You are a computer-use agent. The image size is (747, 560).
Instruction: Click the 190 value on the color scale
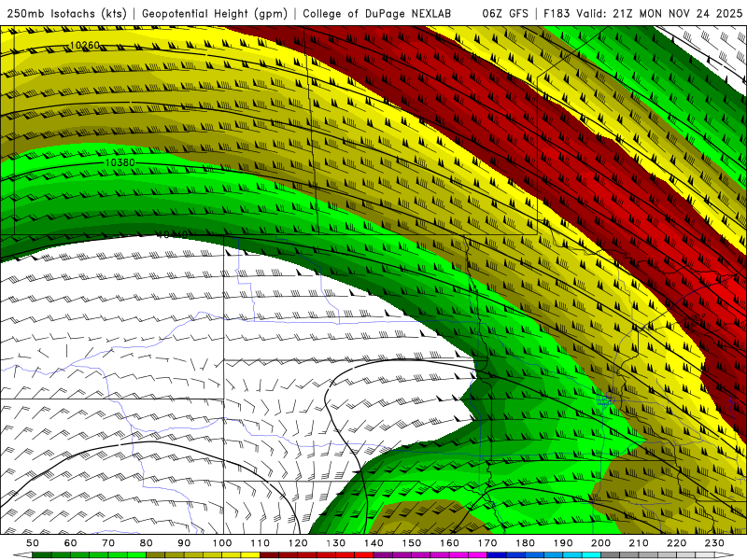[563, 543]
